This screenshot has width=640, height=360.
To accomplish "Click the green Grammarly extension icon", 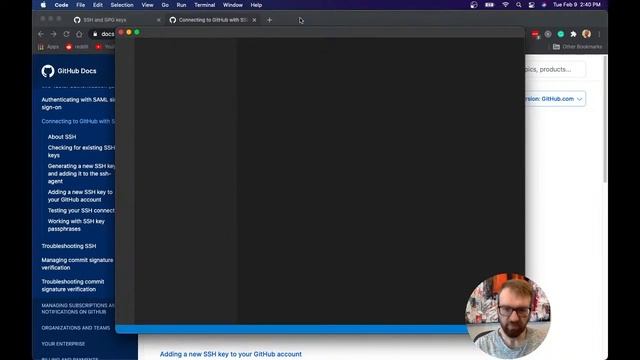I will click(561, 34).
